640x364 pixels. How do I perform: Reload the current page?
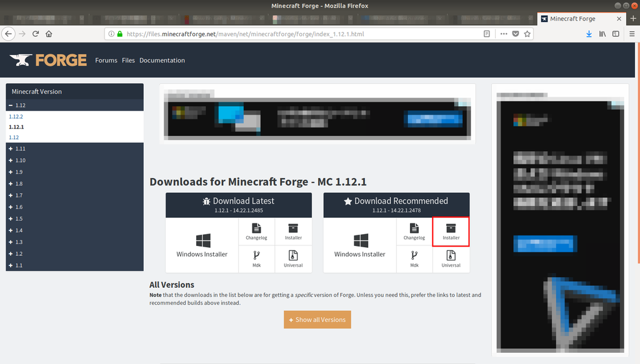(36, 34)
